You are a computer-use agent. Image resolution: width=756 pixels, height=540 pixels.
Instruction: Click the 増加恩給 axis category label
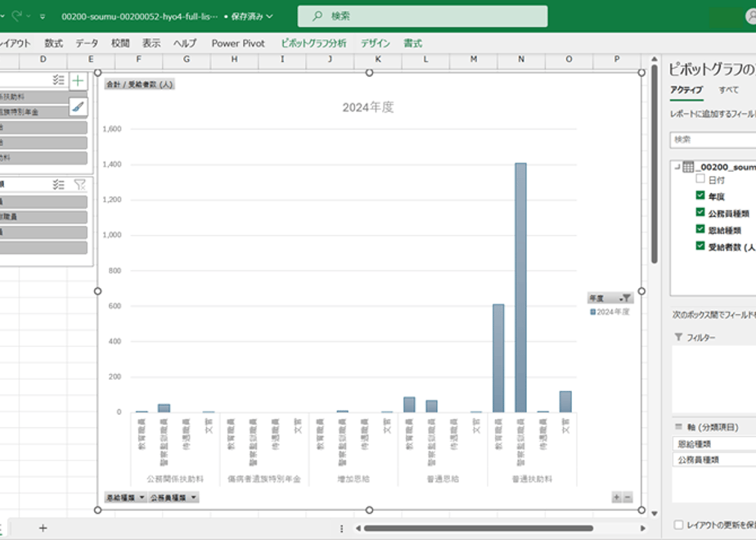353,479
